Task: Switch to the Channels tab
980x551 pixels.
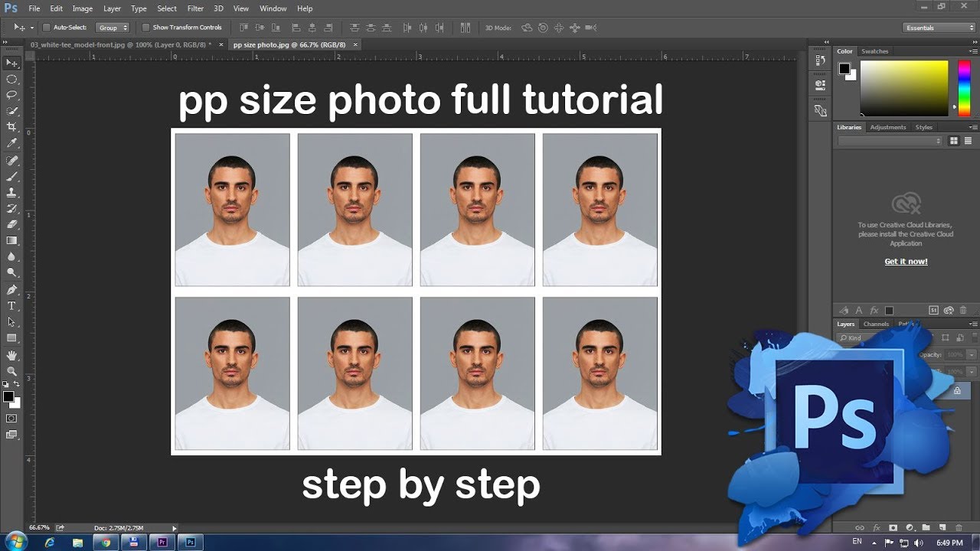Action: tap(876, 324)
